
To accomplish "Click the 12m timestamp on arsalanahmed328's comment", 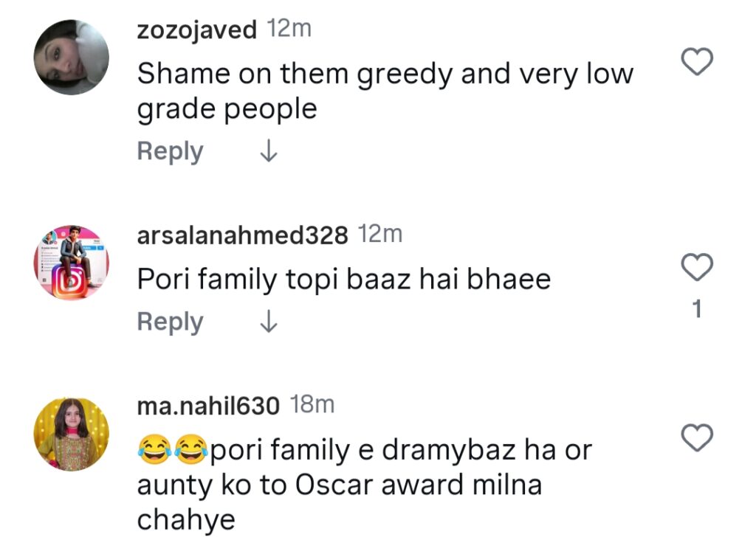I will pos(380,235).
